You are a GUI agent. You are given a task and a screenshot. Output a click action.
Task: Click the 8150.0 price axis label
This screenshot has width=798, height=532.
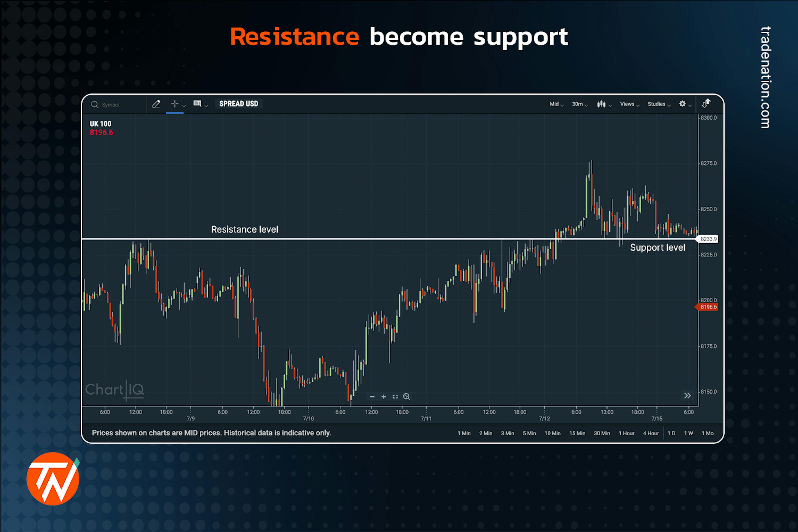click(x=709, y=392)
